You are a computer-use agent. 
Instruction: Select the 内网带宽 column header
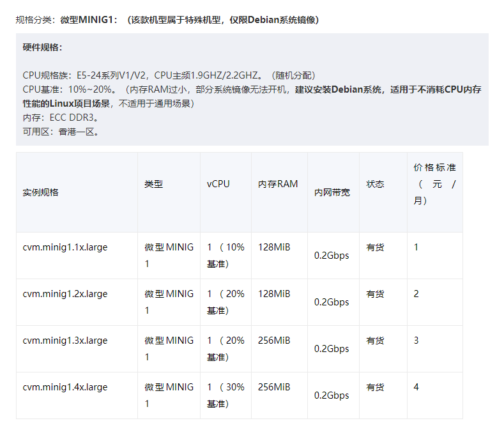tap(332, 192)
